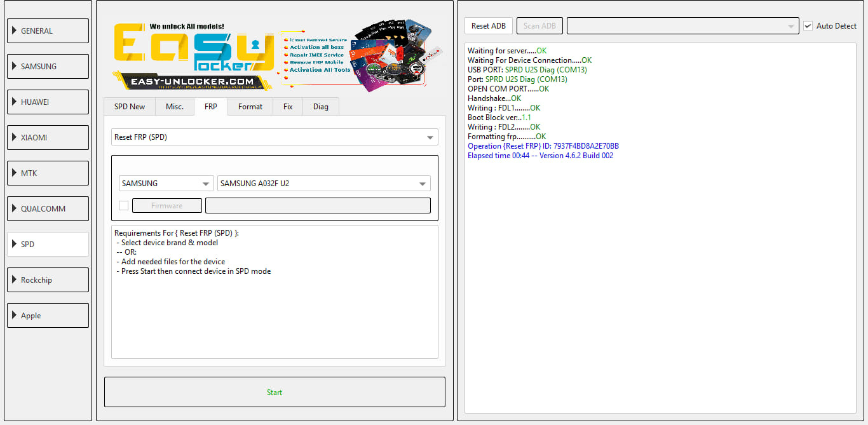Open the Diag tab
868x425 pixels.
point(321,107)
